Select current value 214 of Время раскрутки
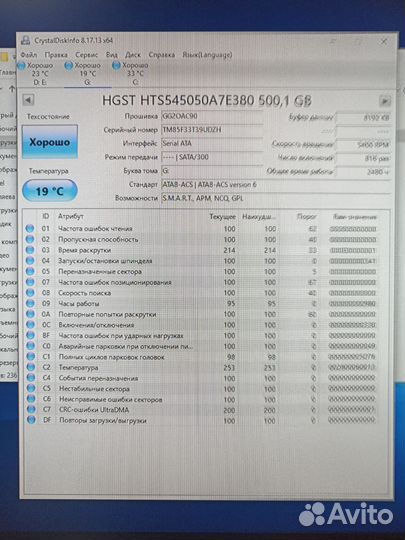Viewport: 405px width, 540px height. 229,250
